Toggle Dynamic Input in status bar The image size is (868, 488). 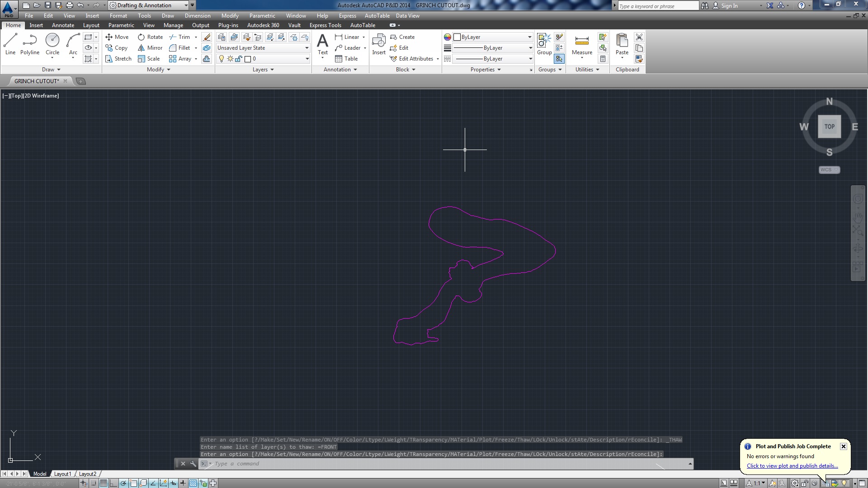point(173,483)
